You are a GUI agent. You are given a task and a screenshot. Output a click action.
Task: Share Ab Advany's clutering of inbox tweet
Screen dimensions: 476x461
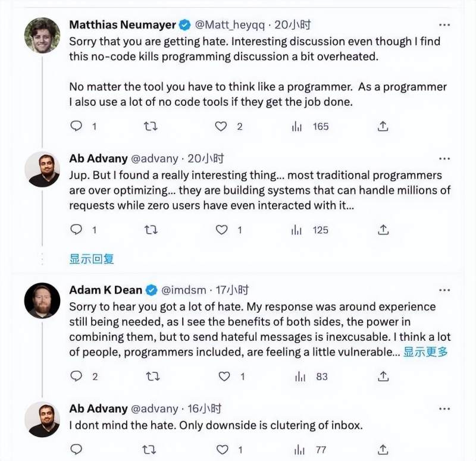(384, 450)
